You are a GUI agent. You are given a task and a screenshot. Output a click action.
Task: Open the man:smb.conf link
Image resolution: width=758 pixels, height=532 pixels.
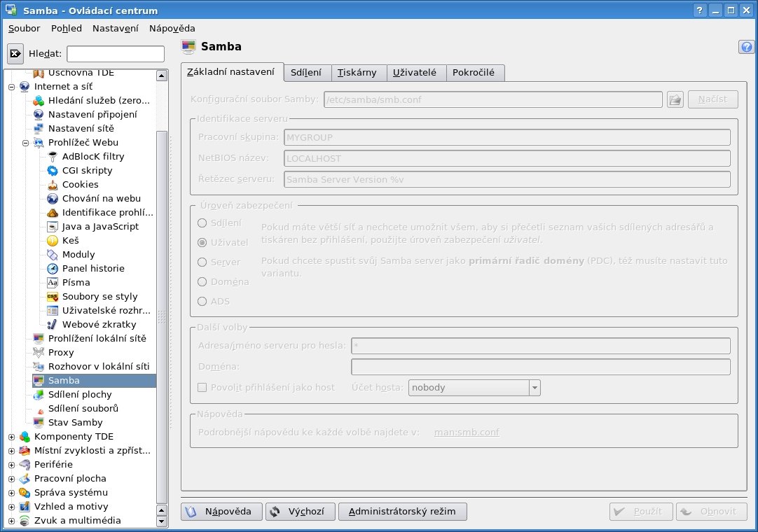467,433
